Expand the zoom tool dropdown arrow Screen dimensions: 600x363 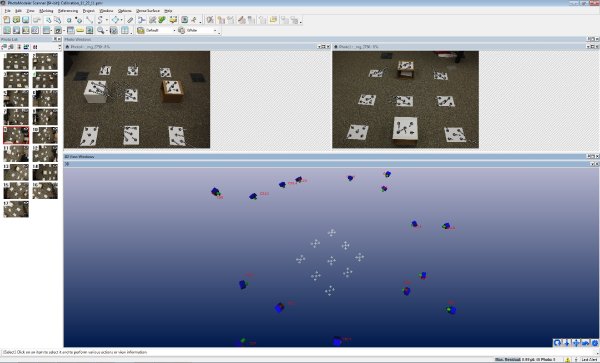[x=106, y=30]
